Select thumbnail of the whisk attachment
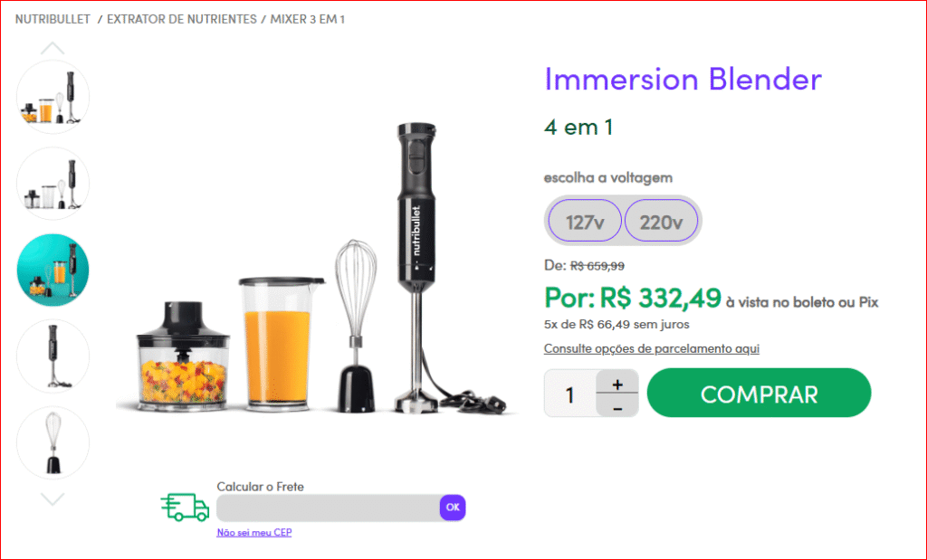This screenshot has height=560, width=927. pos(53,442)
